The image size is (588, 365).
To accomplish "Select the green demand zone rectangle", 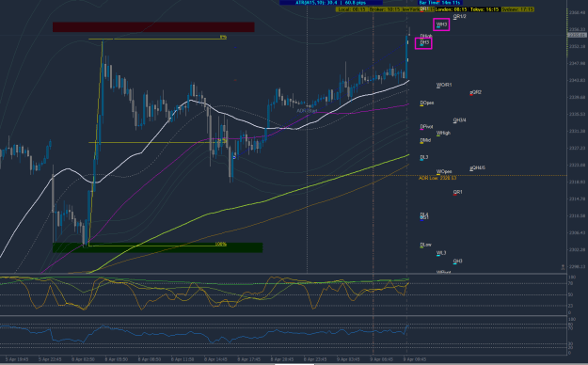I will tap(157, 247).
